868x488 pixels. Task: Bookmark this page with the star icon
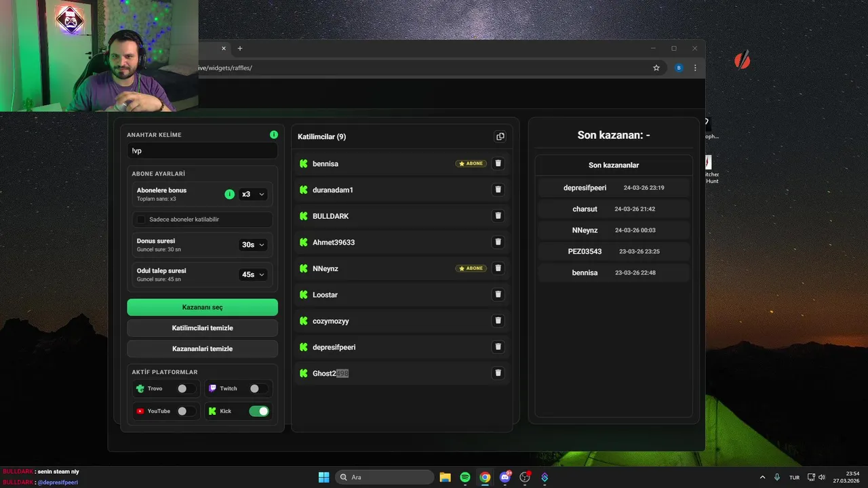[x=656, y=68]
